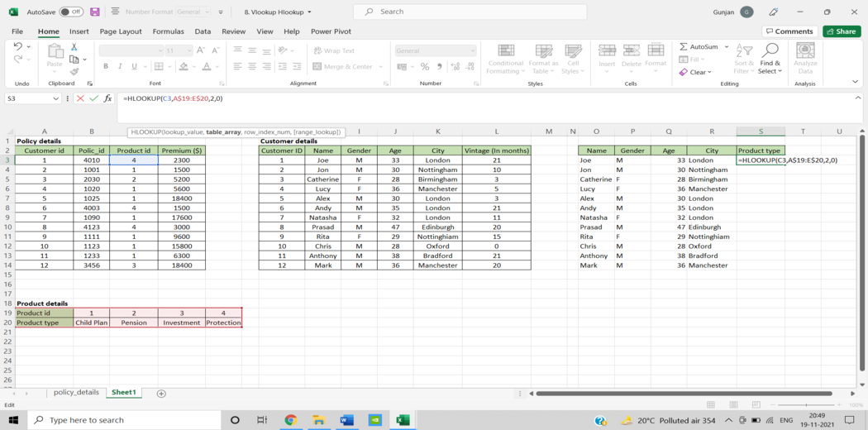The height and width of the screenshot is (430, 868).
Task: Click the Clear eraser button
Action: 694,72
